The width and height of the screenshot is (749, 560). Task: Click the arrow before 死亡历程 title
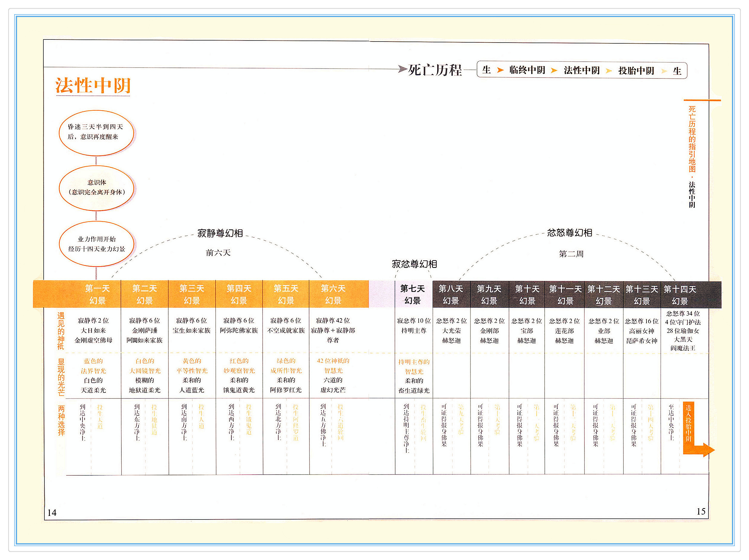[x=402, y=69]
